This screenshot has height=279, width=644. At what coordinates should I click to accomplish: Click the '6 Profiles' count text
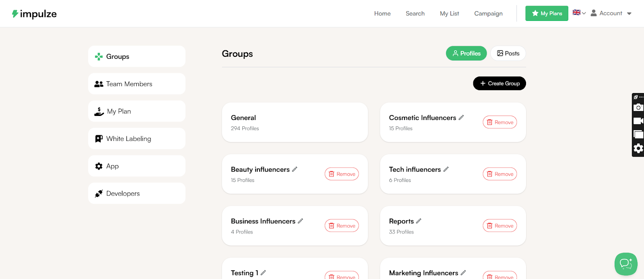click(400, 180)
